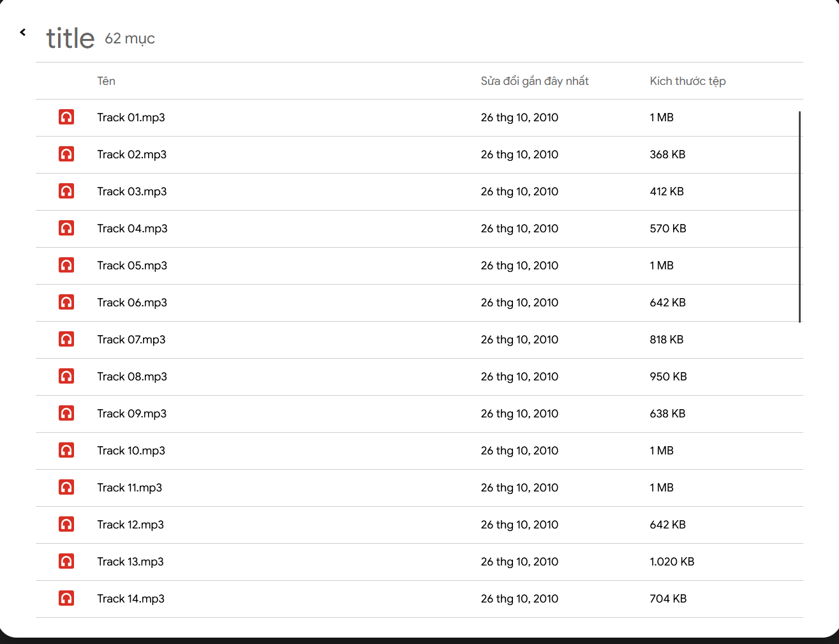
Task: Open Track 04.mp3 file
Action: point(132,228)
